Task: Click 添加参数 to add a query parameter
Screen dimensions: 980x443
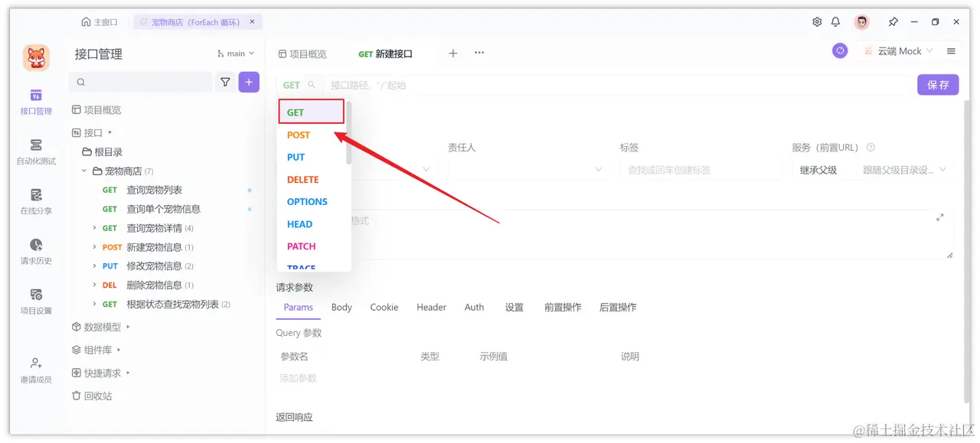Action: 298,377
